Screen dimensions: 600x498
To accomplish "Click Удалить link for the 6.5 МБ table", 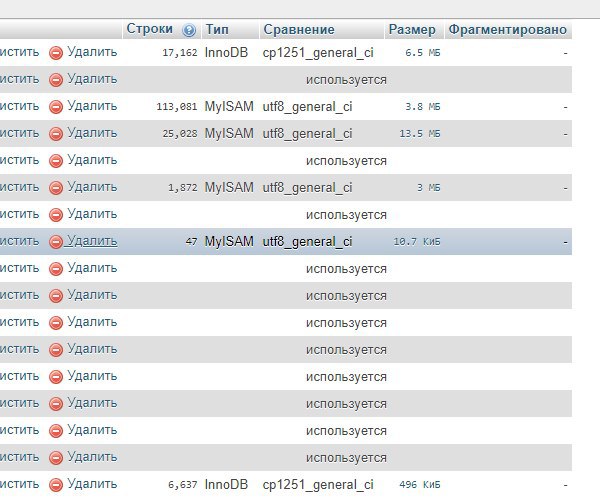I will click(x=92, y=52).
